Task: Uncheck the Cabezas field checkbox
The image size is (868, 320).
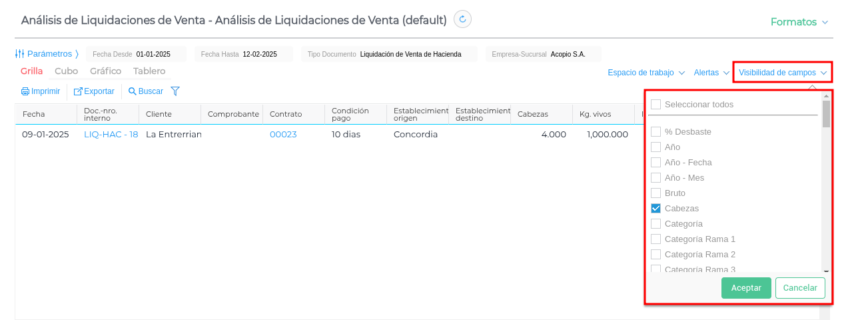Action: (656, 209)
